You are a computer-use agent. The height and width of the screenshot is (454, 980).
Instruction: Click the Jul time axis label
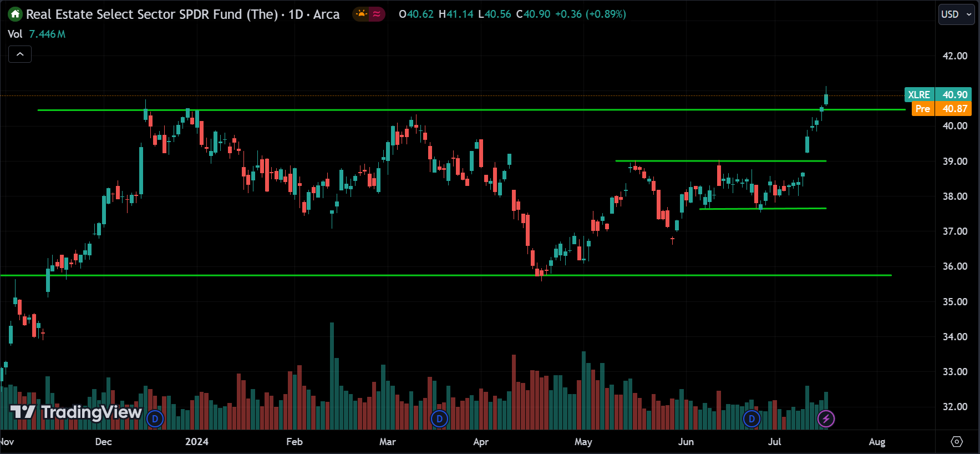[x=774, y=442]
